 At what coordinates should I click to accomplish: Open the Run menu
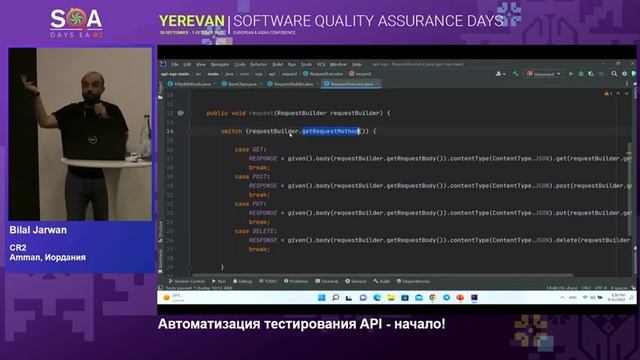(x=292, y=64)
